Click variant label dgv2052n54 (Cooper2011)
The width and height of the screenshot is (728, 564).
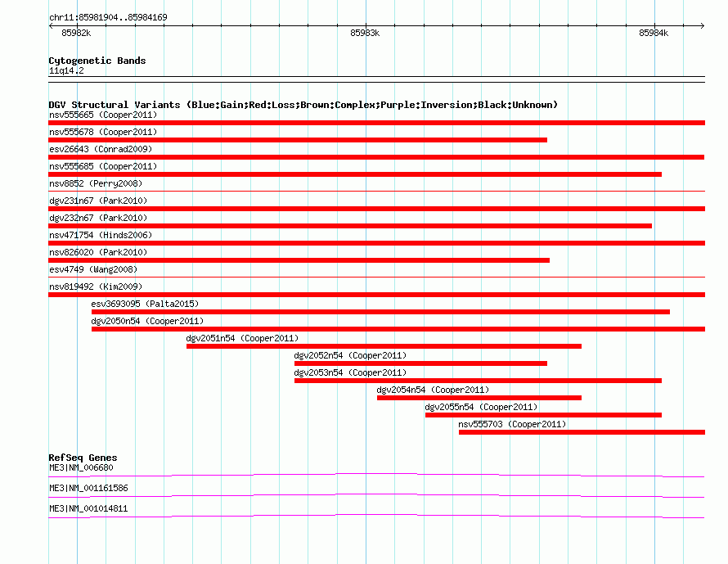[x=350, y=355]
